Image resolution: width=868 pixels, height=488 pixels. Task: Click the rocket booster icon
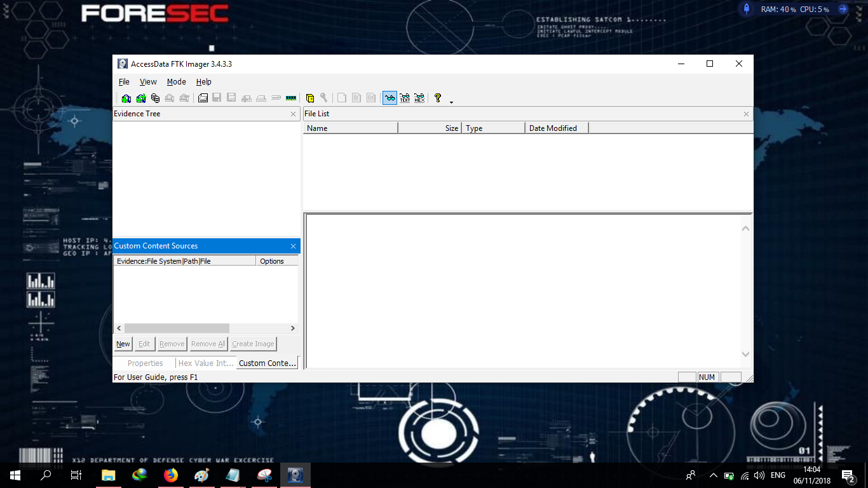[x=747, y=9]
